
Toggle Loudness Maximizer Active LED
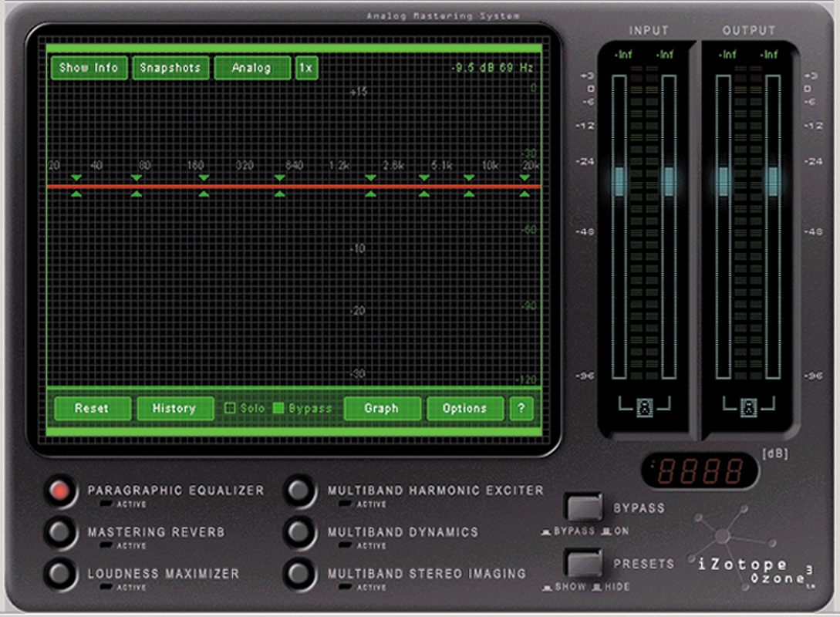point(106,587)
